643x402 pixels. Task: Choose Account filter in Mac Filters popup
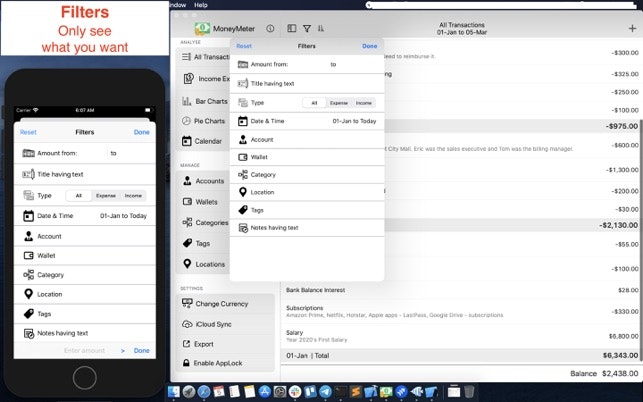coord(307,139)
